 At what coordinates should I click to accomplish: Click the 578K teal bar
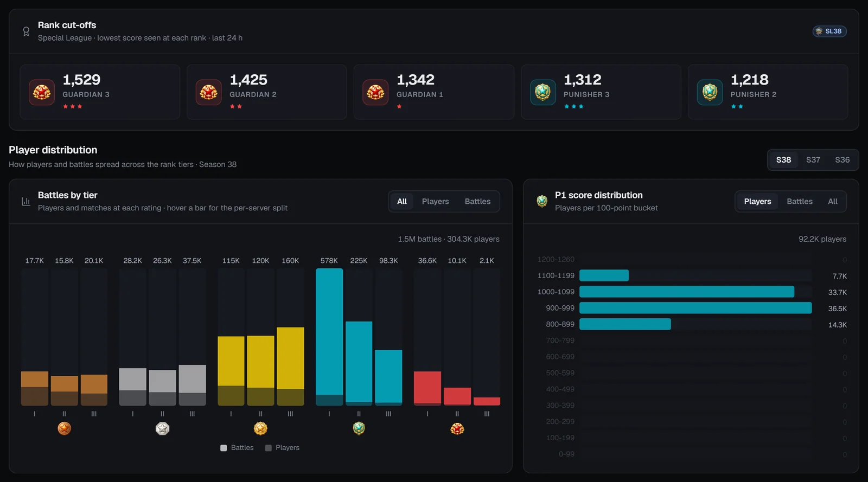tap(329, 337)
